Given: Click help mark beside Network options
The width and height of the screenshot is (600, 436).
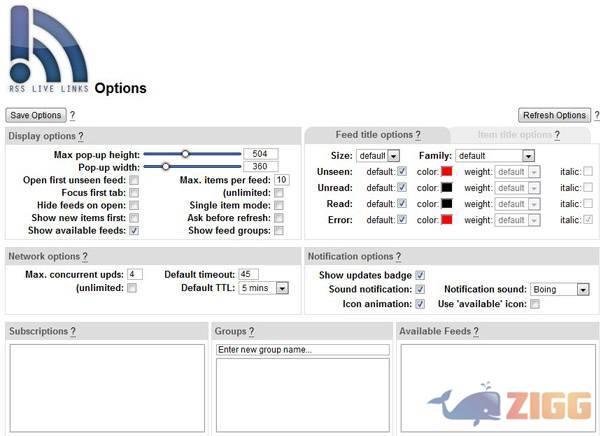Looking at the screenshot, I should tap(83, 257).
